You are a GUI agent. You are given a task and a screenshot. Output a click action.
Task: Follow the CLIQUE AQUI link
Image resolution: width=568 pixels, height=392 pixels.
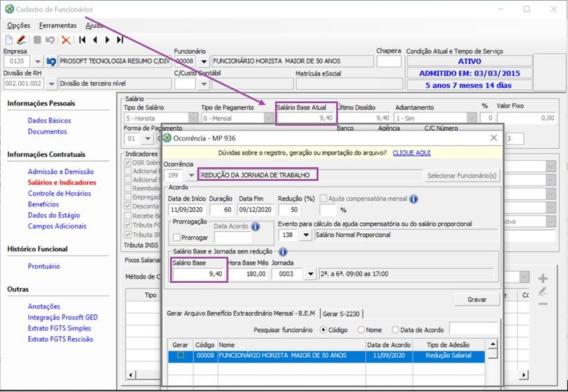point(411,153)
